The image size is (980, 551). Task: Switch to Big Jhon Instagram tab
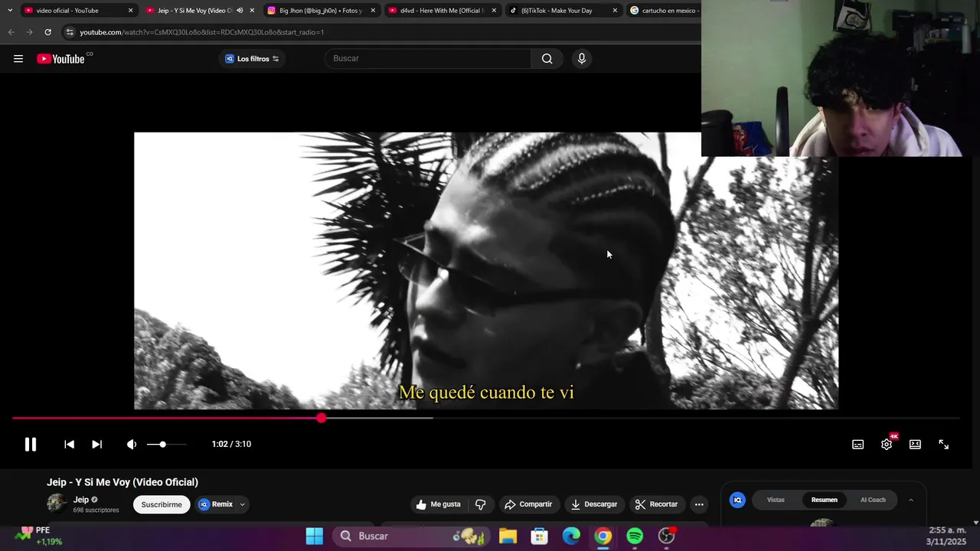pyautogui.click(x=320, y=11)
